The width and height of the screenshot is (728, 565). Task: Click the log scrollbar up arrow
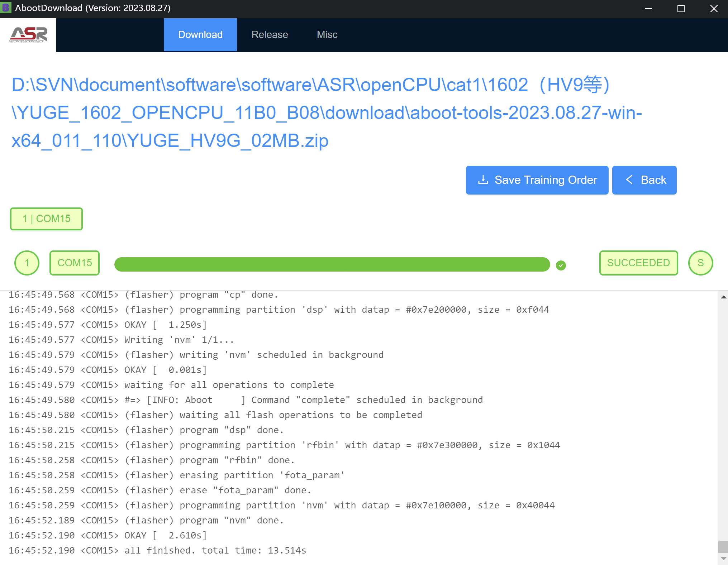(x=723, y=297)
